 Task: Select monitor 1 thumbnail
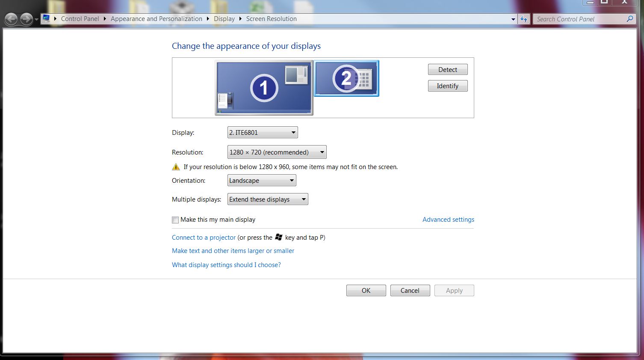[264, 88]
